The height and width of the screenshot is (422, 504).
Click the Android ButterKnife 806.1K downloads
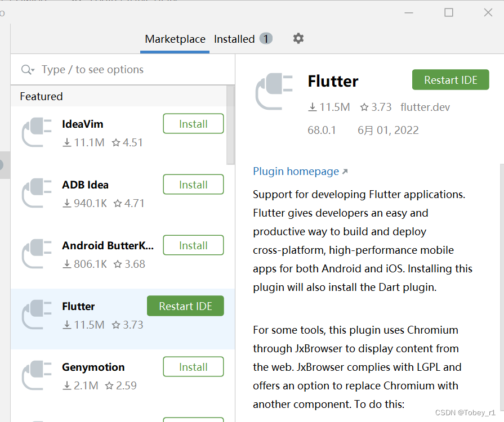(84, 264)
